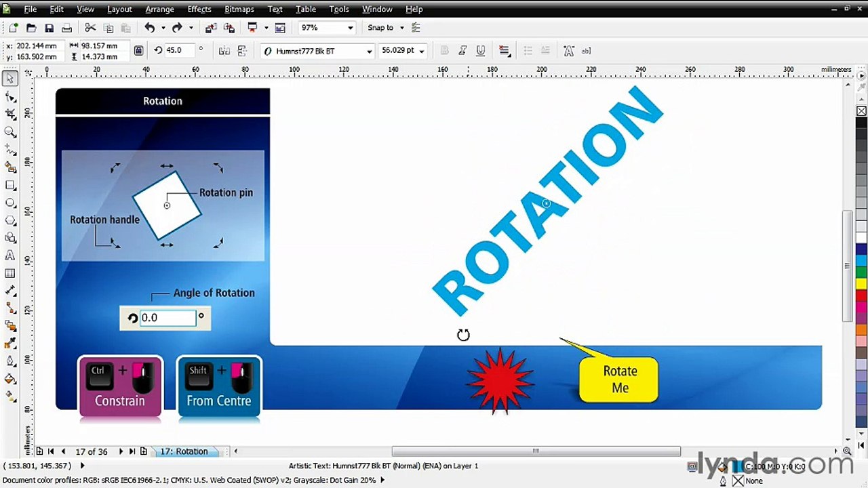Toggle mirror vertically button
This screenshot has width=868, height=488.
coord(242,51)
